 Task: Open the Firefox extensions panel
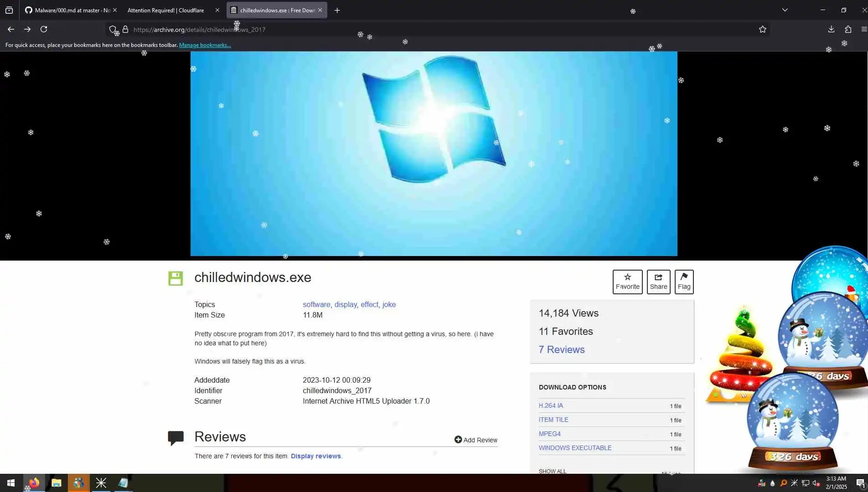(x=848, y=29)
